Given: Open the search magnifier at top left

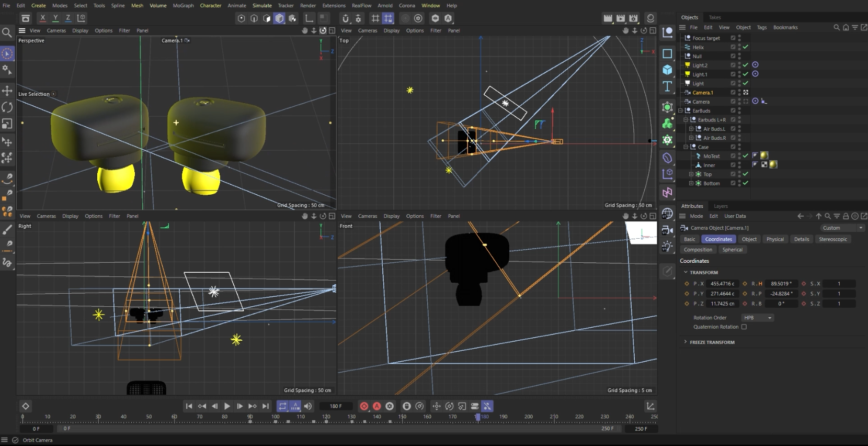Looking at the screenshot, I should click(7, 33).
